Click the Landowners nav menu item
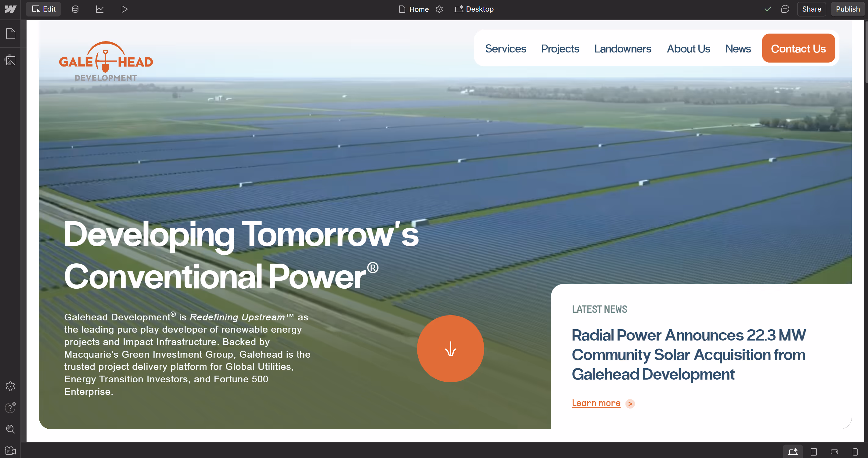The width and height of the screenshot is (868, 458). [622, 49]
